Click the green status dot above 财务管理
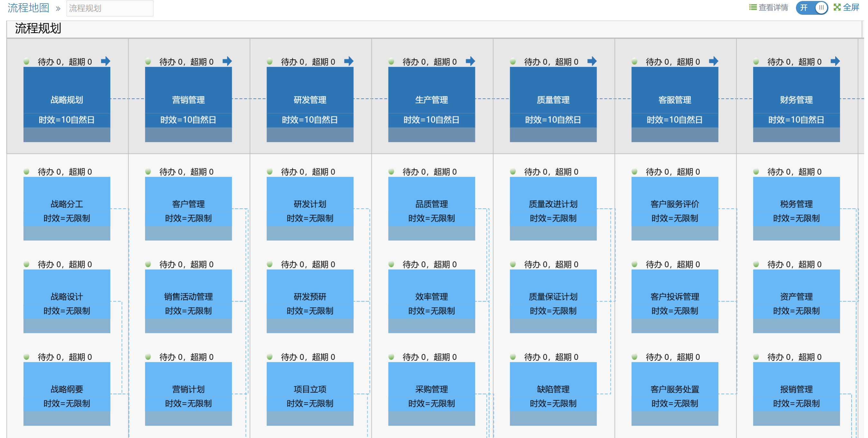The width and height of the screenshot is (868, 438). (756, 62)
